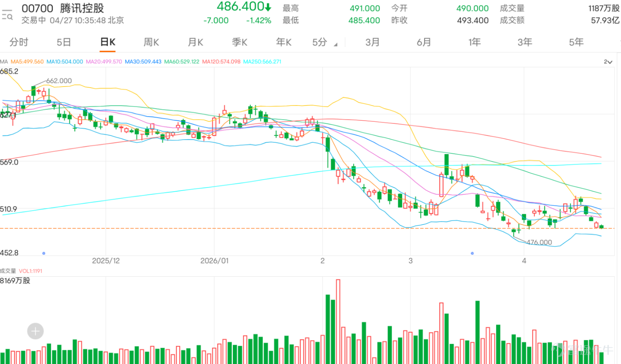Click the 2025/12 date axis label

tap(106, 261)
